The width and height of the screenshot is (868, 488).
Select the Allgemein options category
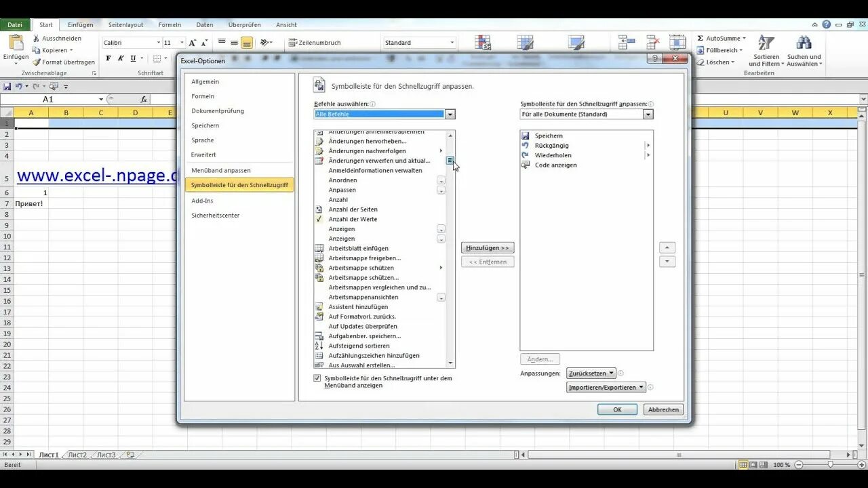tap(239, 82)
